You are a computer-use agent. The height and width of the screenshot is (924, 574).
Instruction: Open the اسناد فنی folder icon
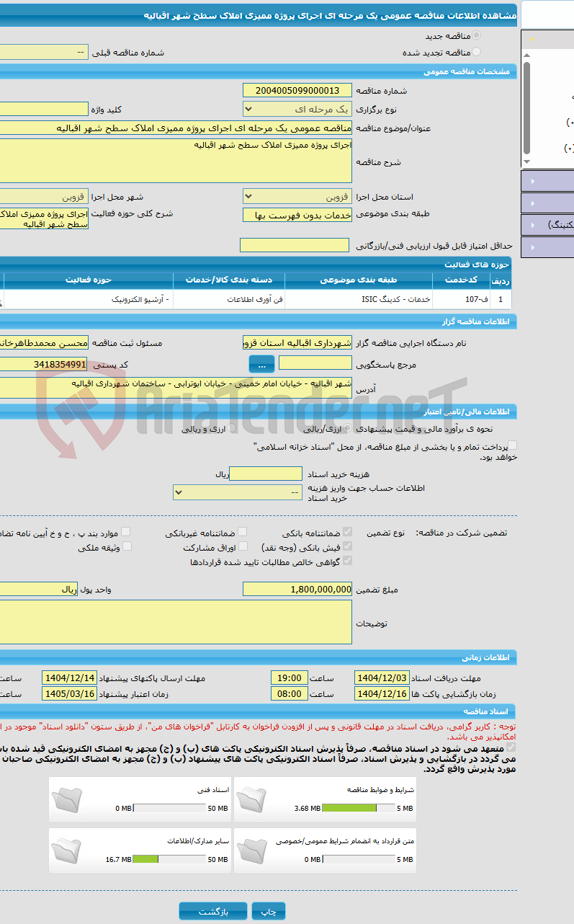click(x=67, y=799)
